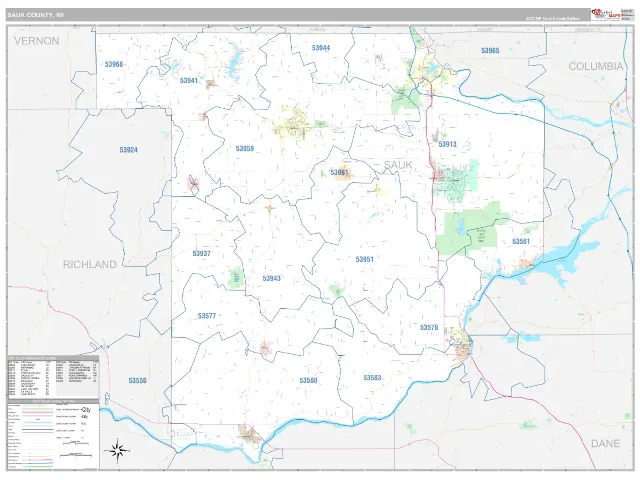
Task: Select ZIP code label 53924
Action: tap(129, 150)
